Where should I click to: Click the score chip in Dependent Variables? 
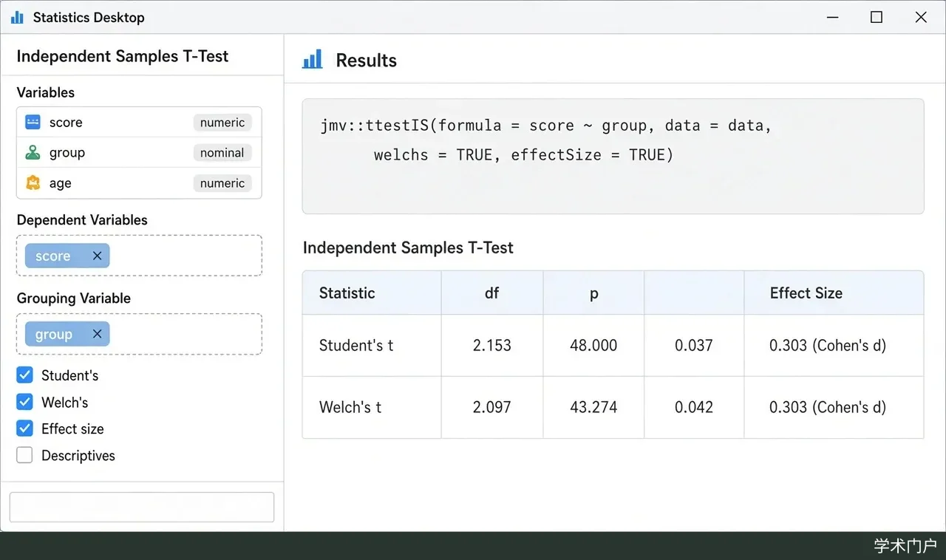pyautogui.click(x=67, y=256)
